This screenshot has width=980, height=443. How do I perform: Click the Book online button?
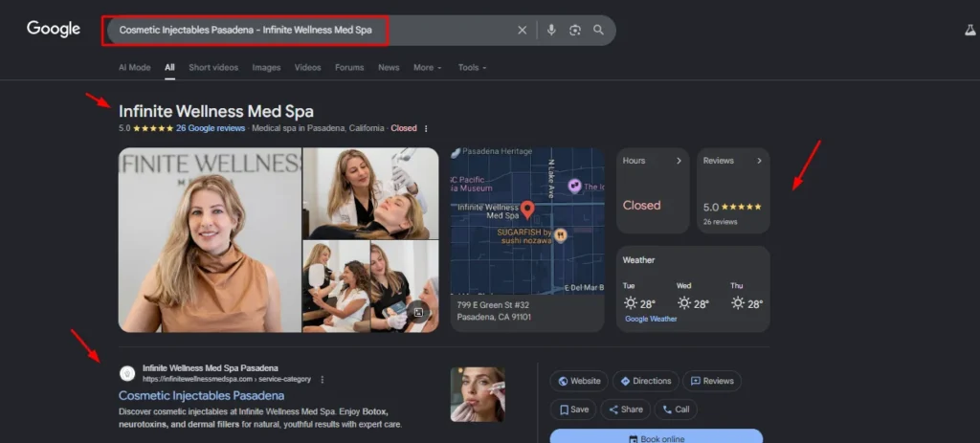click(657, 436)
